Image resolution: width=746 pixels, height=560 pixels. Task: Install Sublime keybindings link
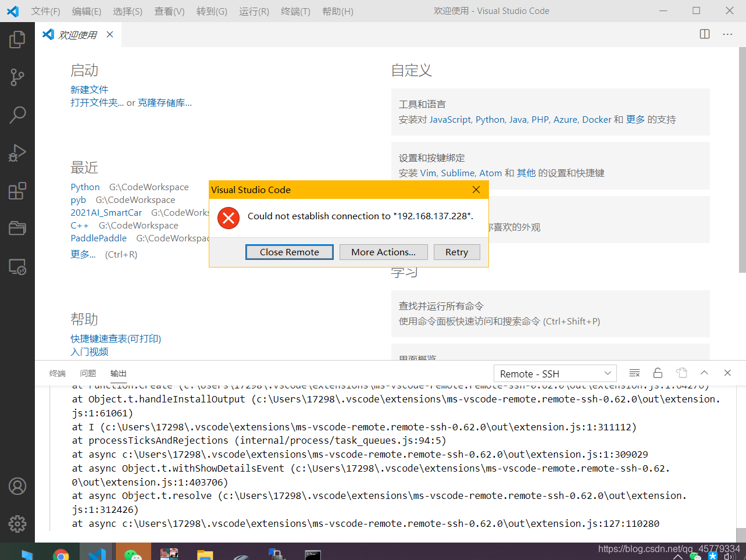[457, 173]
